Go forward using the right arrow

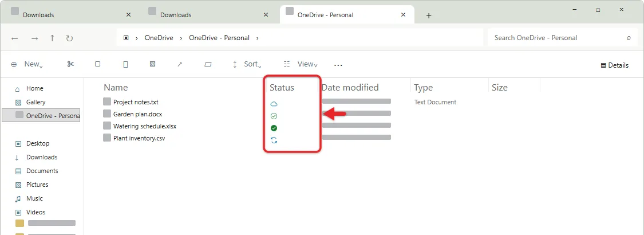click(x=34, y=38)
